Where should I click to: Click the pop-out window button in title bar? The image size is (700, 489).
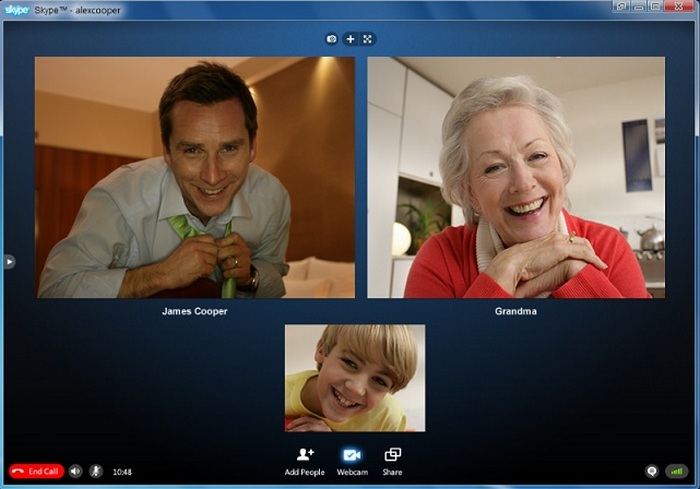(621, 6)
